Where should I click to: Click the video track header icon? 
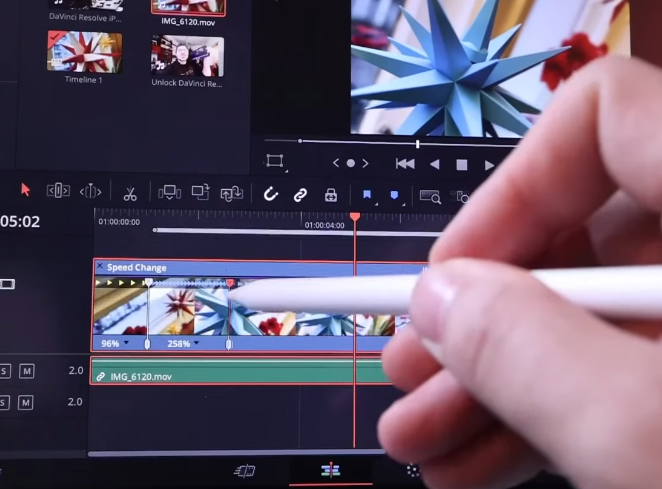[7, 284]
